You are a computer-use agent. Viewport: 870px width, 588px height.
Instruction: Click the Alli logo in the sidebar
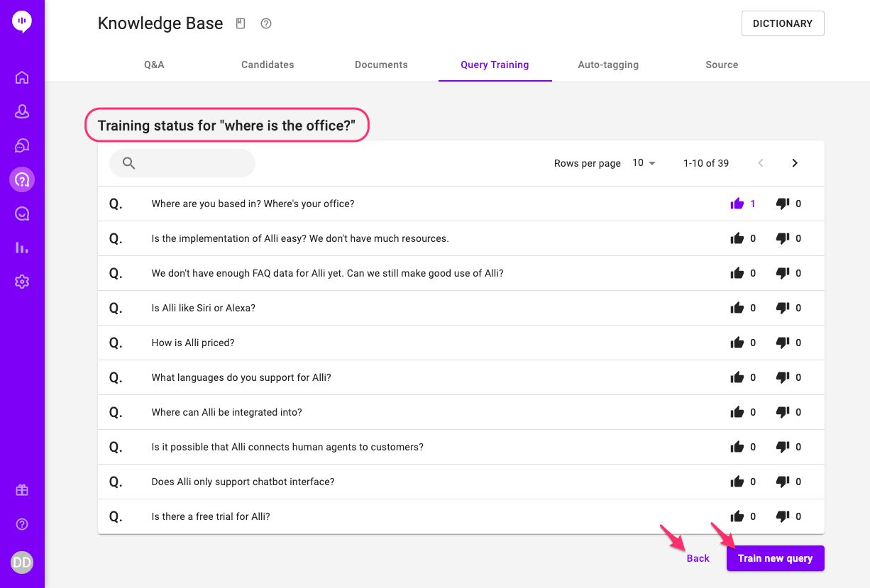[22, 22]
